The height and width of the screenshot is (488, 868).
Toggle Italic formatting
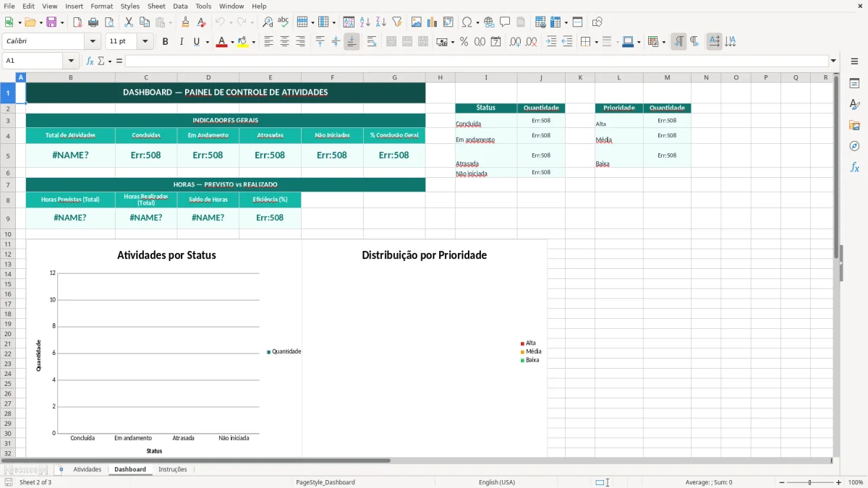[x=182, y=42]
